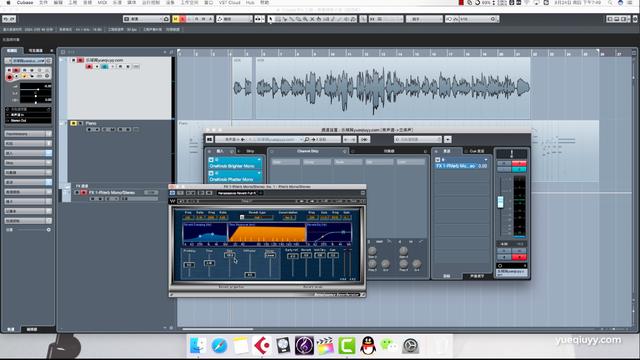This screenshot has width=640, height=360.
Task: Select the Channel Strip tab
Action: 307,151
